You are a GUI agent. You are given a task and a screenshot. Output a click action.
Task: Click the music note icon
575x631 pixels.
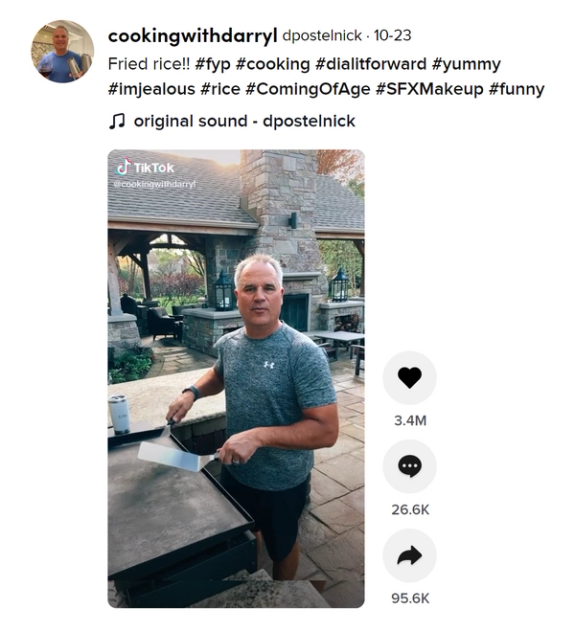[117, 121]
